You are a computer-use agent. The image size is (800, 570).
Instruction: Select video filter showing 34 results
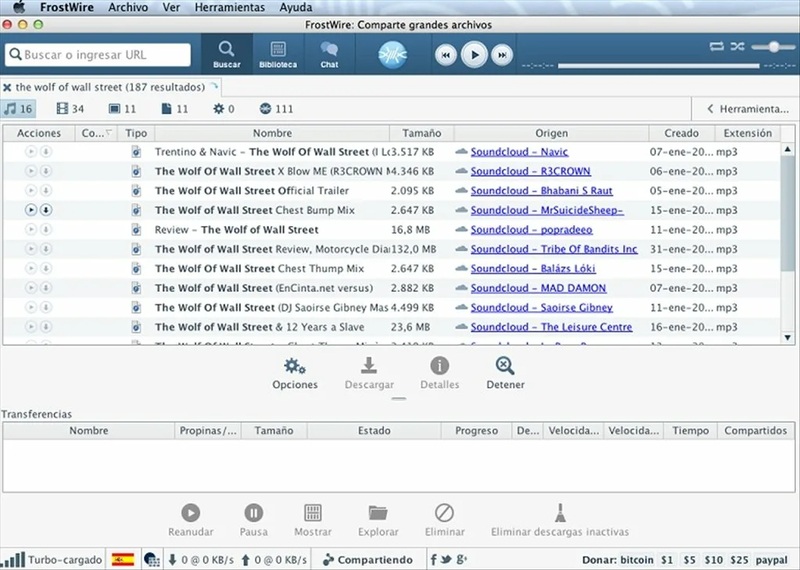(70, 109)
